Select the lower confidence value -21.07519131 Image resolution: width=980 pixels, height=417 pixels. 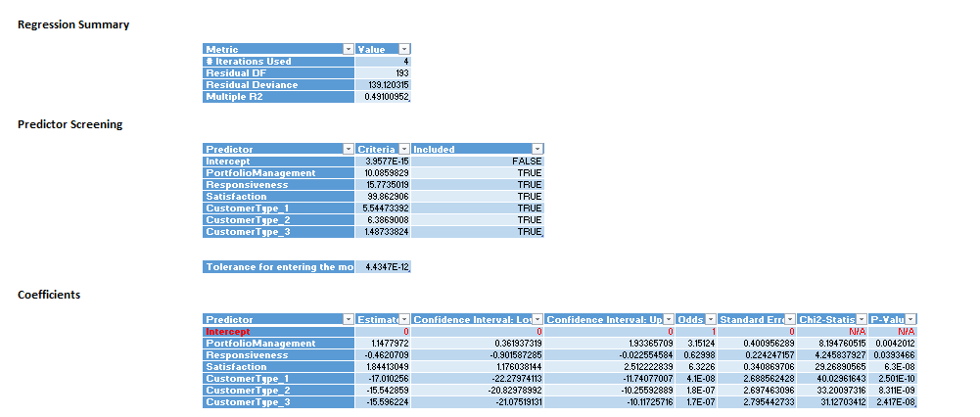(478, 402)
